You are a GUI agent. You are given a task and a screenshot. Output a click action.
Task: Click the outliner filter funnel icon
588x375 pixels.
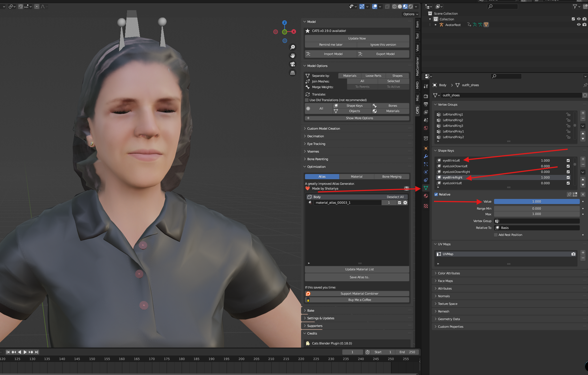tap(575, 6)
